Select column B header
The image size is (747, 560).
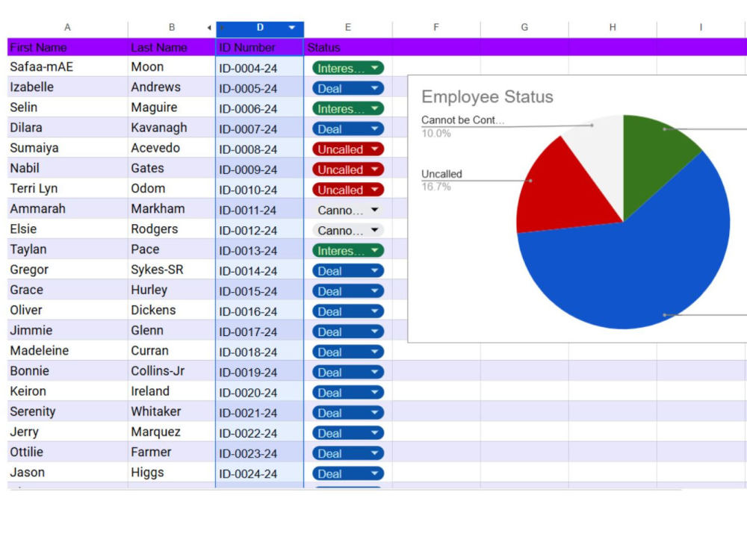pyautogui.click(x=172, y=28)
